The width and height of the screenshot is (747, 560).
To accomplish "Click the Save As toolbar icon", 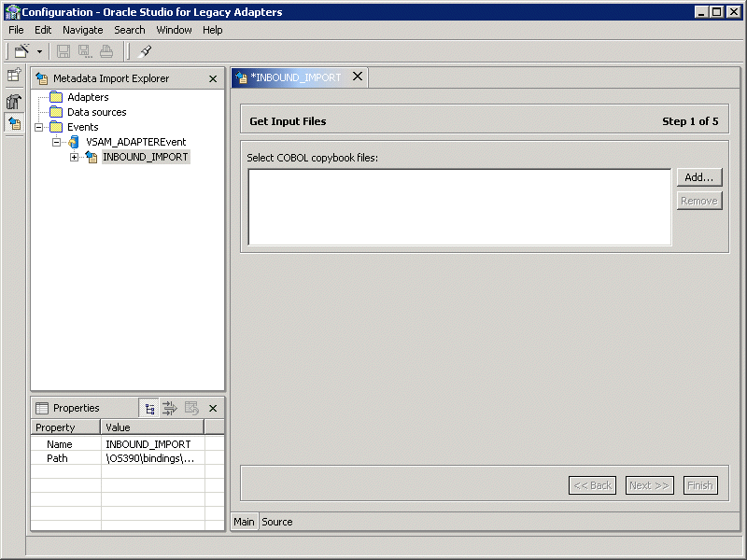I will tap(85, 51).
